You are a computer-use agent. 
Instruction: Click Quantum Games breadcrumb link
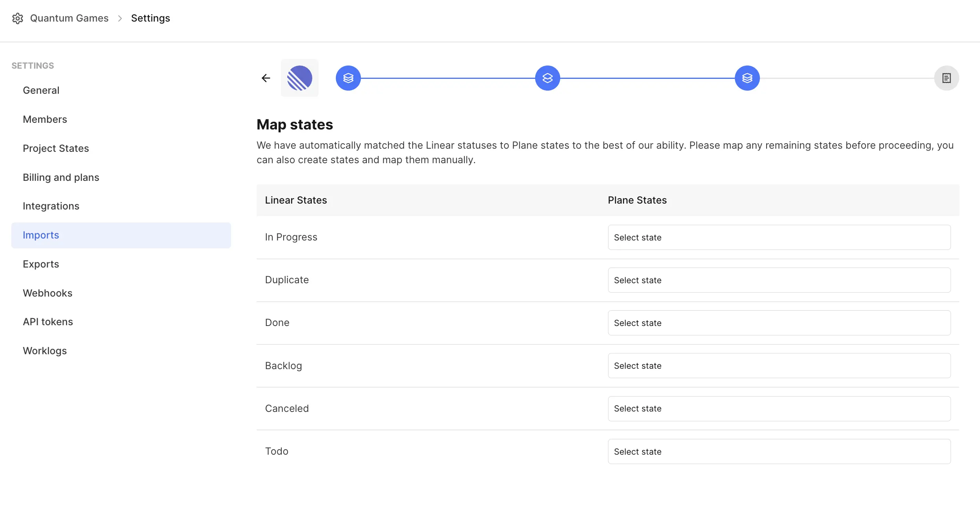tap(69, 18)
